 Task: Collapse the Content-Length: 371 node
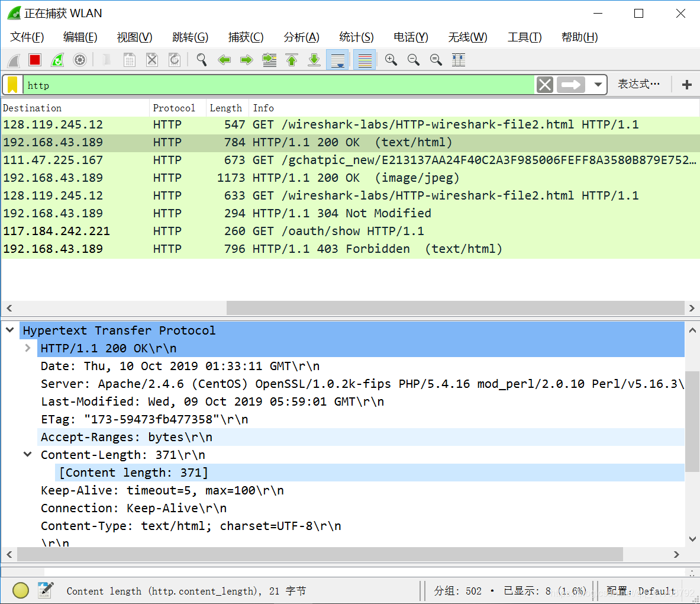click(28, 454)
